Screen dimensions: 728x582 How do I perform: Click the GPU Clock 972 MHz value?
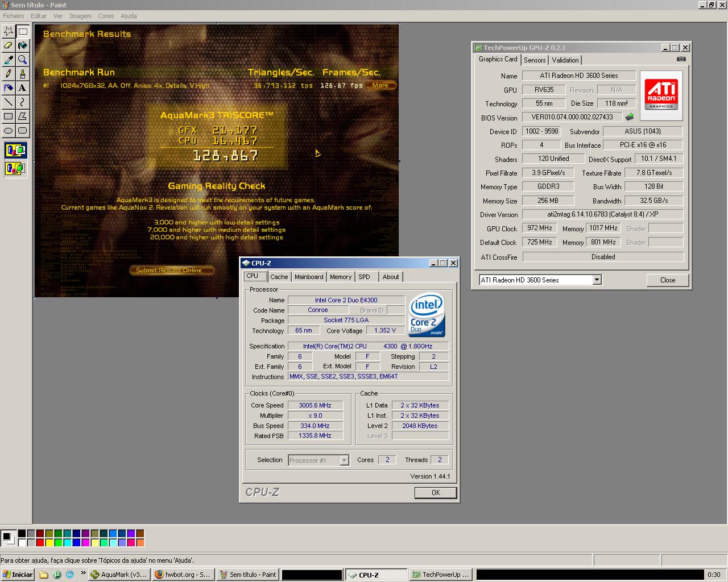pyautogui.click(x=539, y=228)
